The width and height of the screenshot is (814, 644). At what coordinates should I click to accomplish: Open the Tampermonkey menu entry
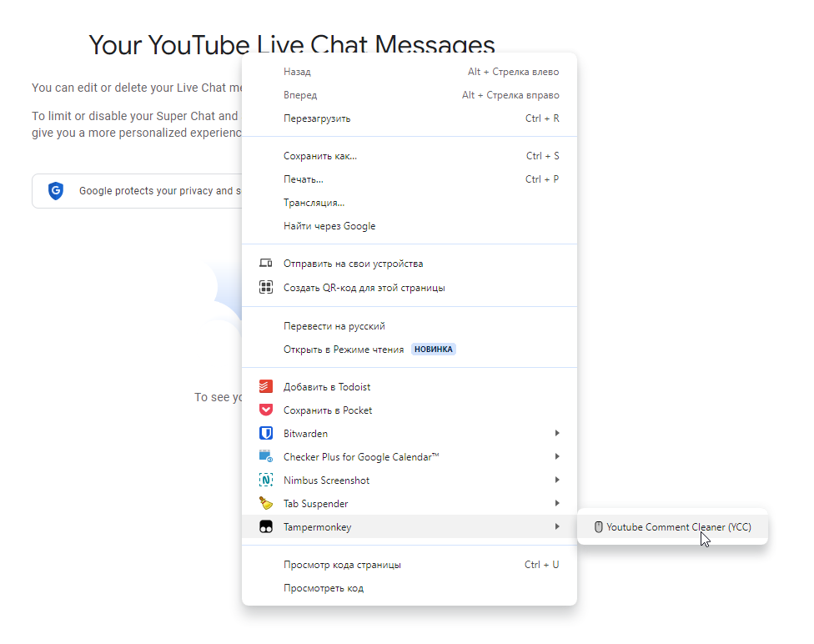point(409,526)
